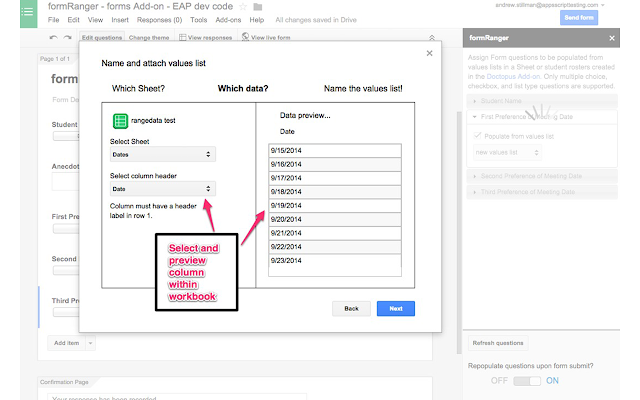640x400 pixels.
Task: Open the Add-ons menu
Action: 227,19
